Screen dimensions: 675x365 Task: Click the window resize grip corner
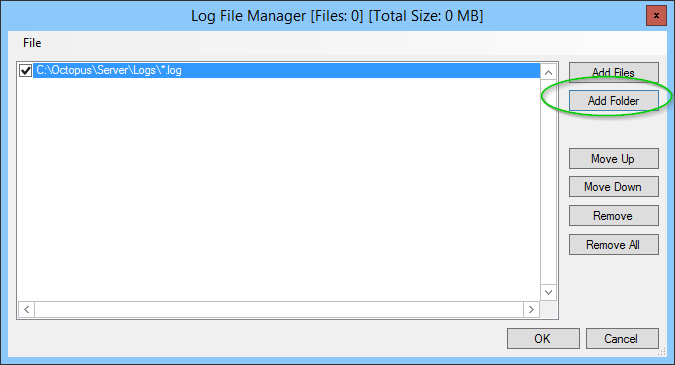tap(662, 352)
